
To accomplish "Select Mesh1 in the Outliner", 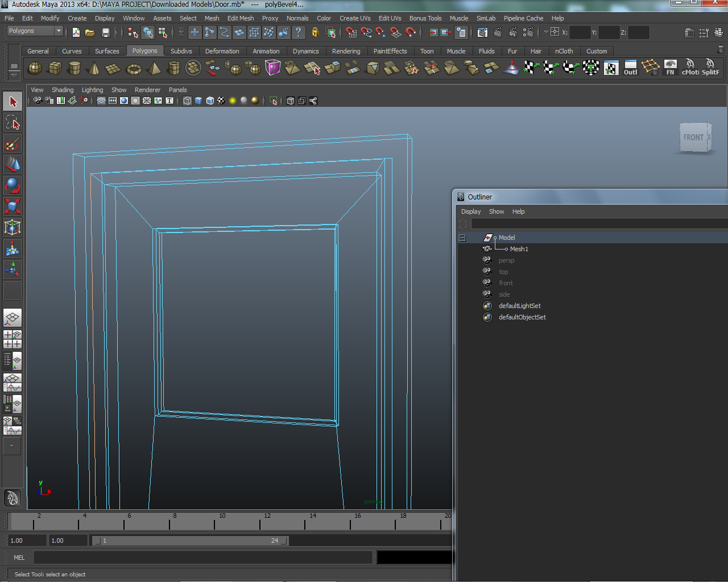I will click(x=519, y=249).
